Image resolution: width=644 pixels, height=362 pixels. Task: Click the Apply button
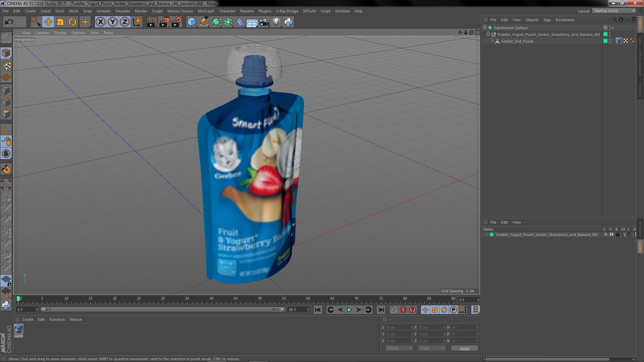[x=465, y=349]
